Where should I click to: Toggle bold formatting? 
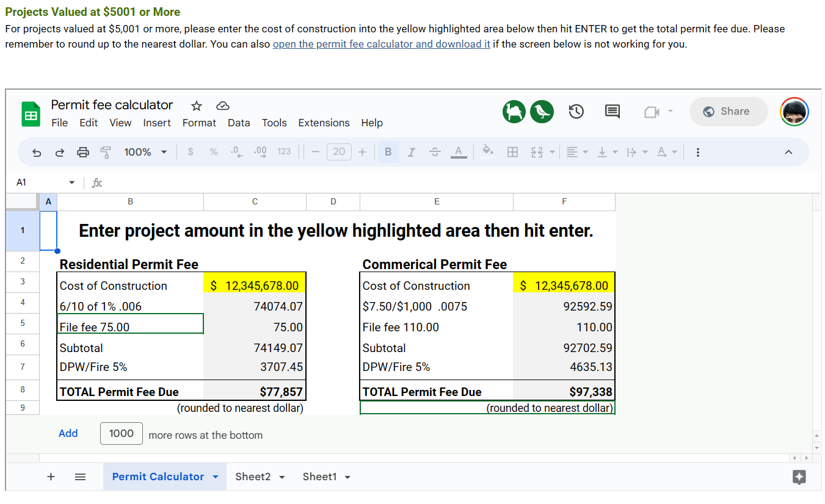pos(388,153)
